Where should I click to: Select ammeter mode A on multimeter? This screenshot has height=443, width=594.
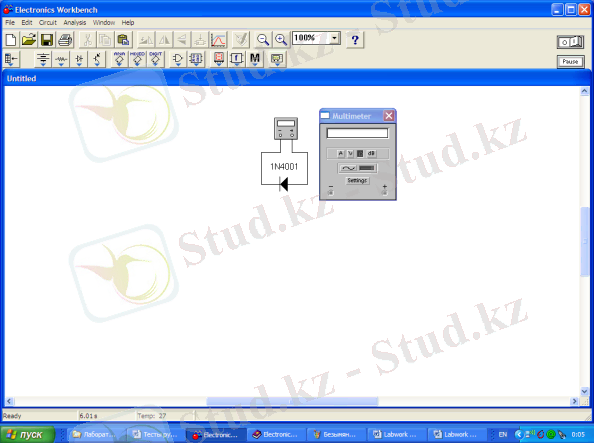[x=341, y=153]
